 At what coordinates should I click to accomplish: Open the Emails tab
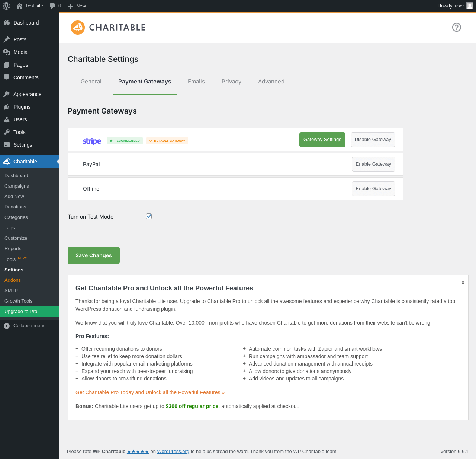coord(196,82)
